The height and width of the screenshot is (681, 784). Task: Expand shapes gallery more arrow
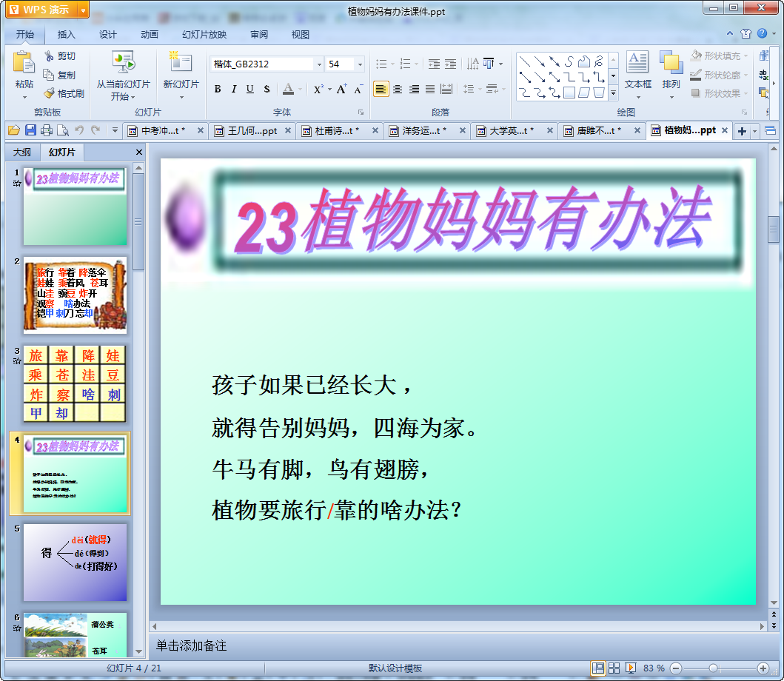[x=614, y=93]
